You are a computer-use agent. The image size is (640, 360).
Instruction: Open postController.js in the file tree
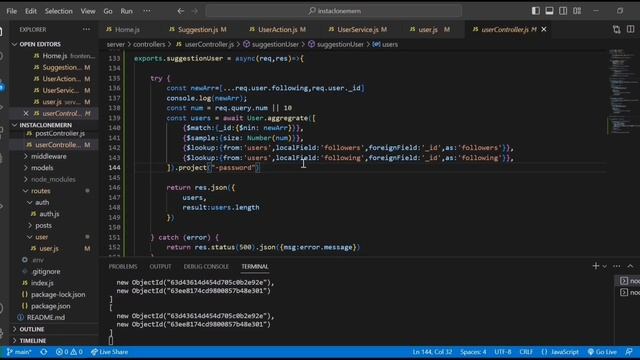tap(60, 133)
